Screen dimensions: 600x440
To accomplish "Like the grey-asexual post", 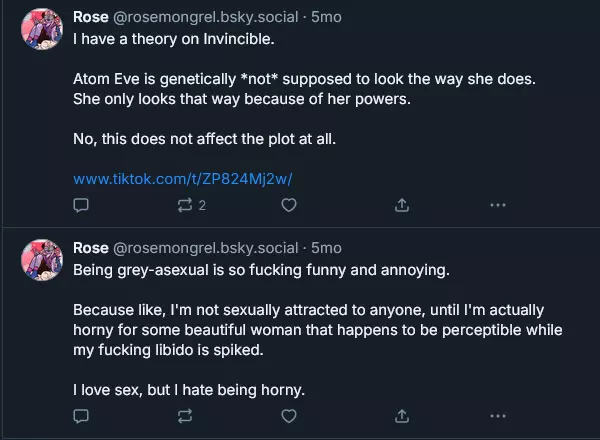I will pyautogui.click(x=289, y=415).
